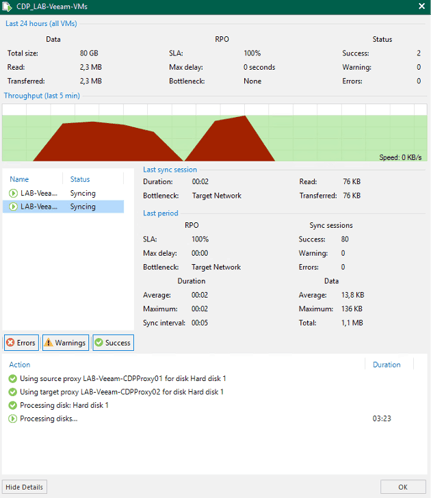Click the check icon next to Processing disk: Hard disk 1
The width and height of the screenshot is (431, 498).
(x=13, y=405)
